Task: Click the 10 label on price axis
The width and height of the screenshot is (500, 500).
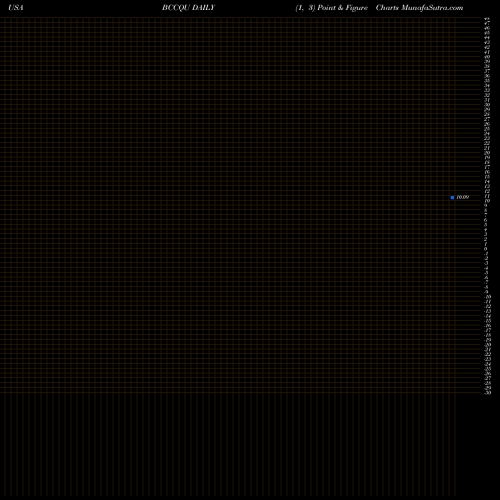Action: pyautogui.click(x=487, y=201)
